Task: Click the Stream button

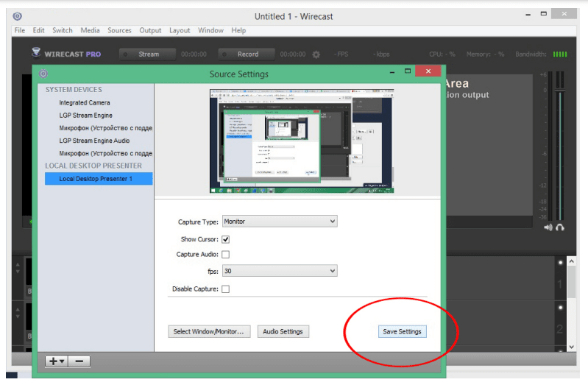Action: 148,54
